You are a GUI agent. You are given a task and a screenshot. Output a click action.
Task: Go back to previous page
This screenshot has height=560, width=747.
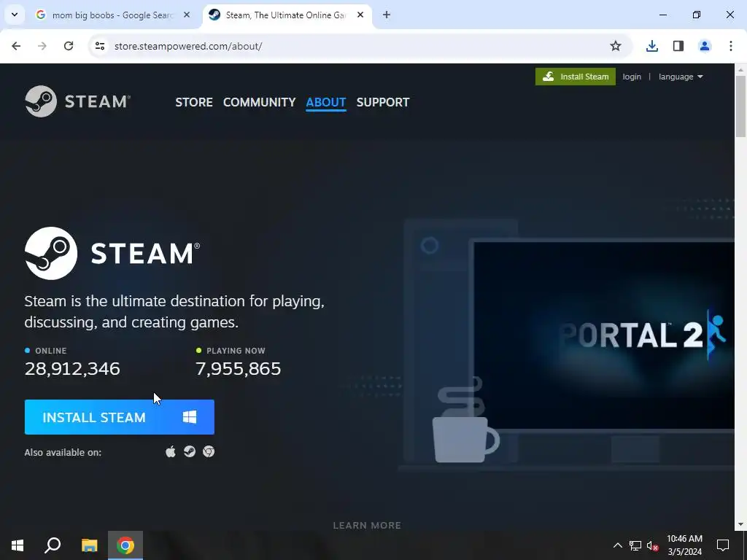point(16,46)
